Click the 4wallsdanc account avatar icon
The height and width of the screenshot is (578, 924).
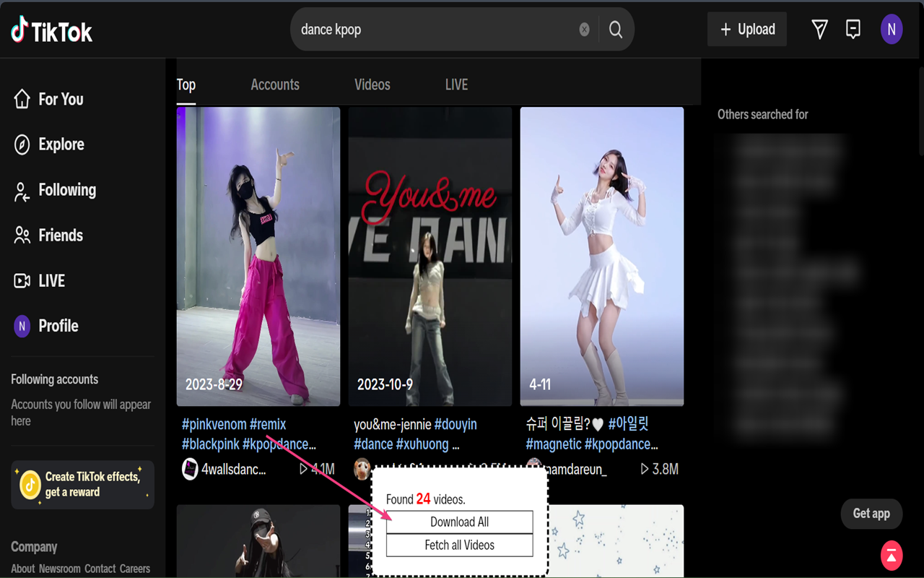190,469
